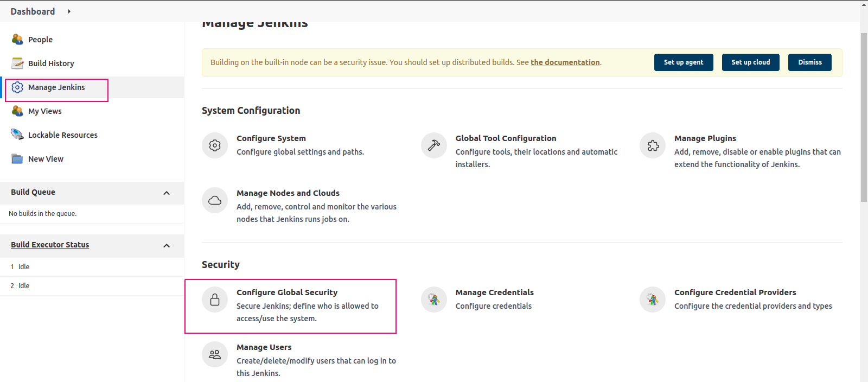Screen dimensions: 868x382
Task: Click the Configure System gear icon
Action: coord(215,145)
